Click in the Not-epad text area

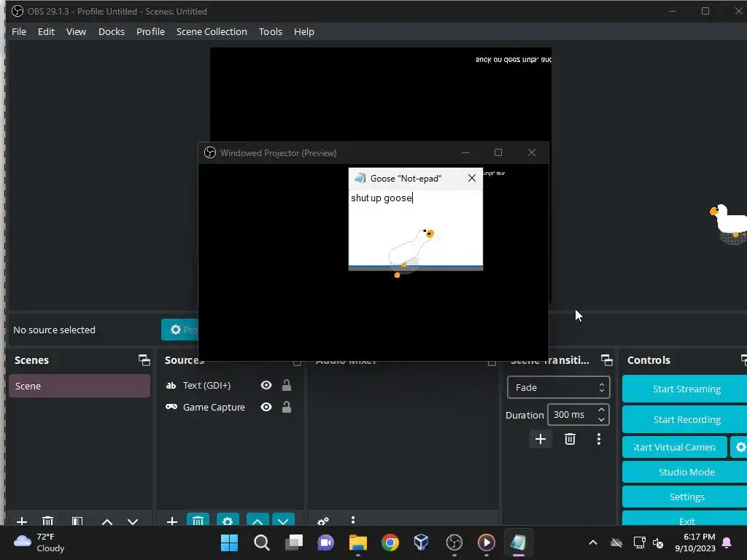[415, 228]
